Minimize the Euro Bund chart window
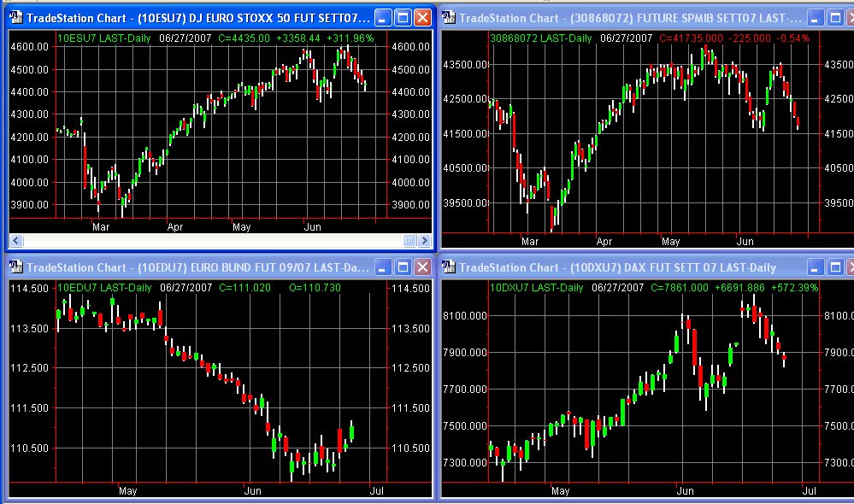The width and height of the screenshot is (854, 504). tap(384, 267)
